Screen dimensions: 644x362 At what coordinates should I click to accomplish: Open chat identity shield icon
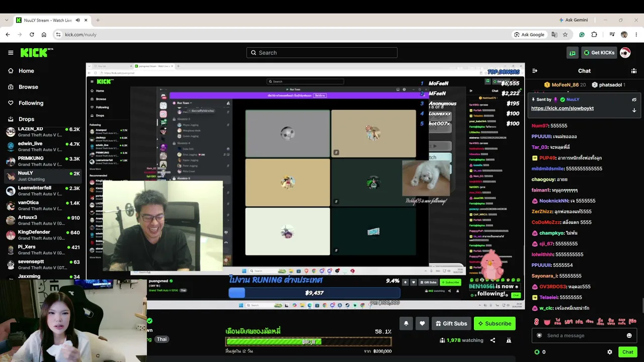click(539, 335)
